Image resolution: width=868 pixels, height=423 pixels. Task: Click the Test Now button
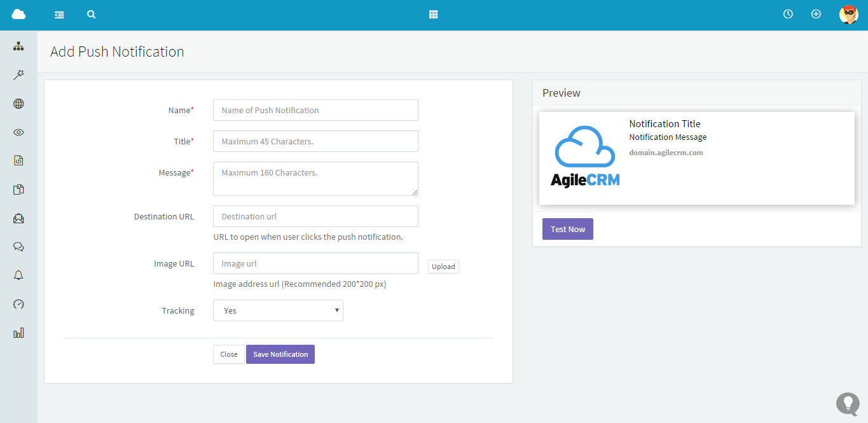click(x=568, y=229)
